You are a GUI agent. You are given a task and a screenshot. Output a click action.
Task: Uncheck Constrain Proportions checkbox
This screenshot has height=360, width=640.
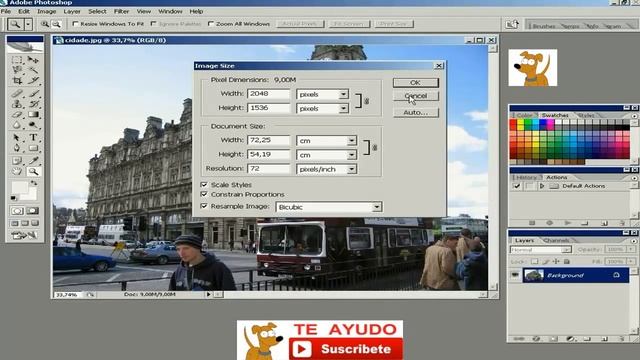coord(204,195)
